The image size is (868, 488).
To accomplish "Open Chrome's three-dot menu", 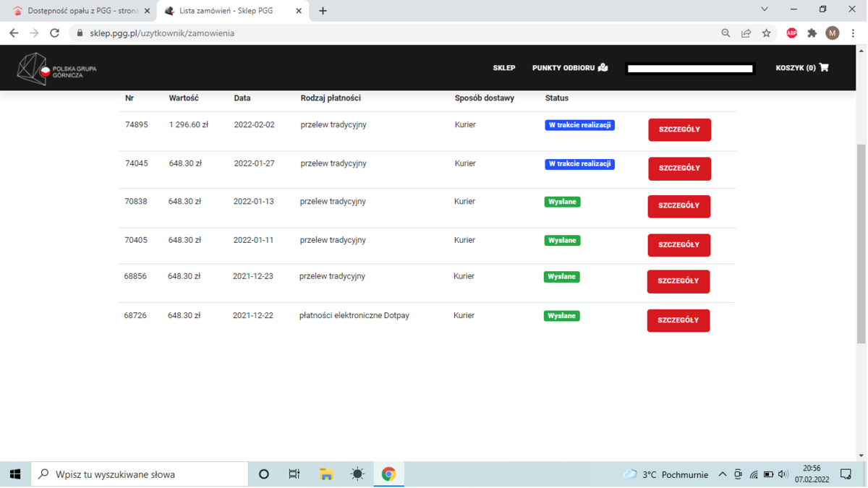I will pyautogui.click(x=854, y=33).
